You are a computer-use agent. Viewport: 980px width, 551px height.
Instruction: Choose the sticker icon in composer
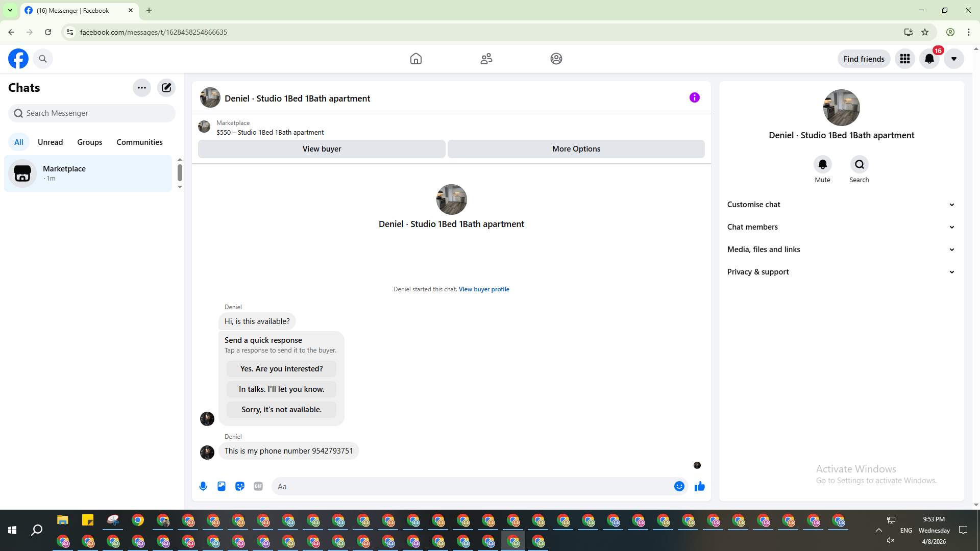[x=240, y=486]
